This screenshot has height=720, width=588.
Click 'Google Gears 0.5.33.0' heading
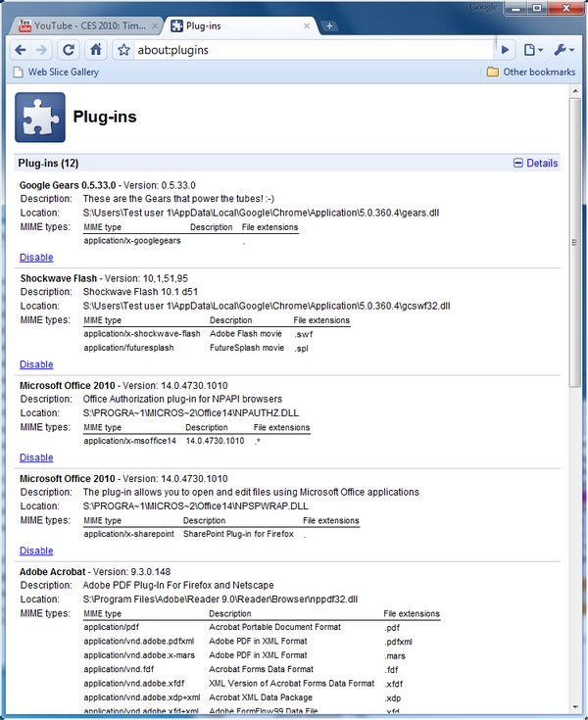68,185
